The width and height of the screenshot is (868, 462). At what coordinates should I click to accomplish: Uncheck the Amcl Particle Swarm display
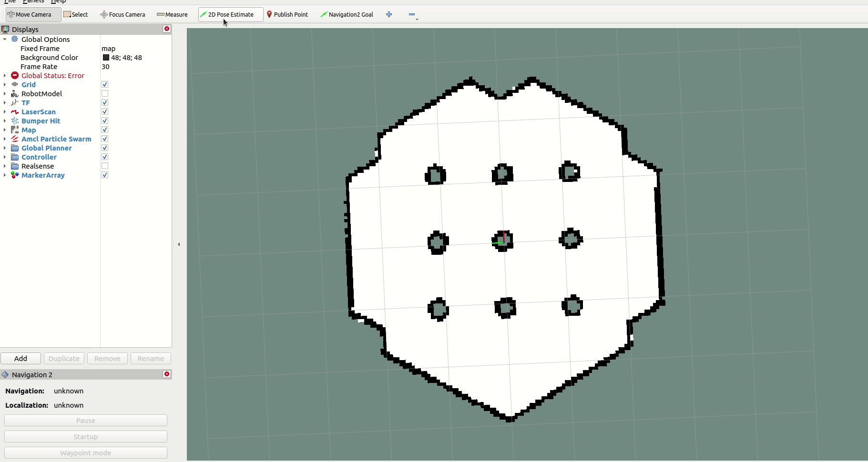click(104, 139)
